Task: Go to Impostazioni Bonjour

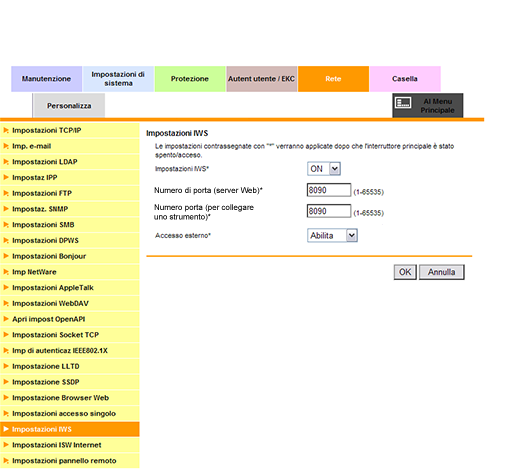Action: click(x=70, y=256)
